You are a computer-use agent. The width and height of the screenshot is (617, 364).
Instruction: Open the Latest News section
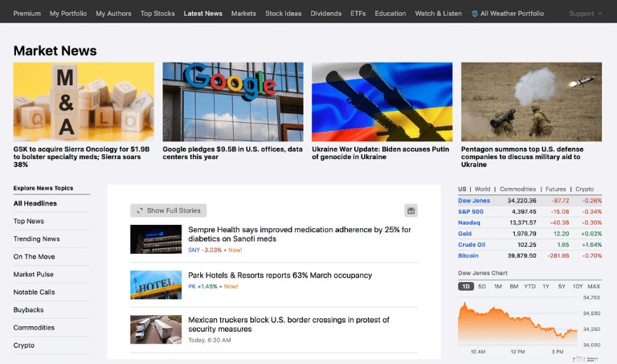click(202, 14)
